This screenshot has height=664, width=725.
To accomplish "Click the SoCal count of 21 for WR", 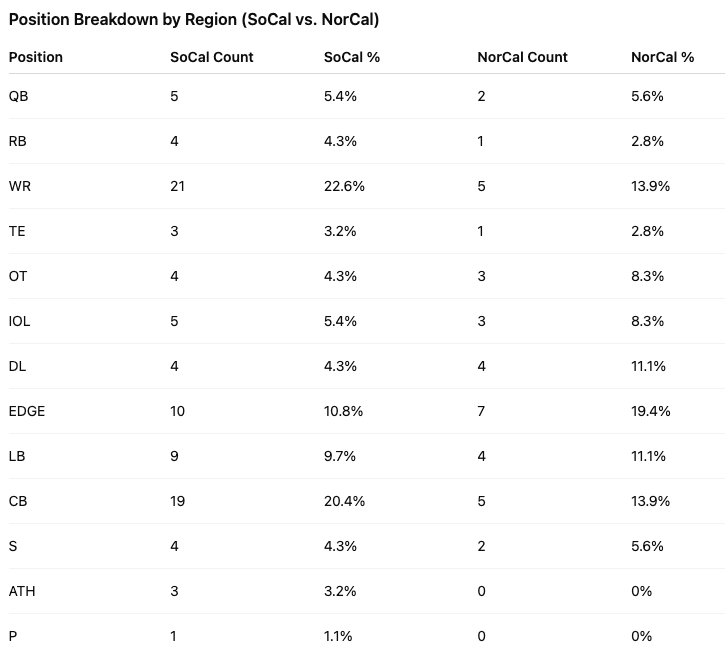I will (x=178, y=186).
